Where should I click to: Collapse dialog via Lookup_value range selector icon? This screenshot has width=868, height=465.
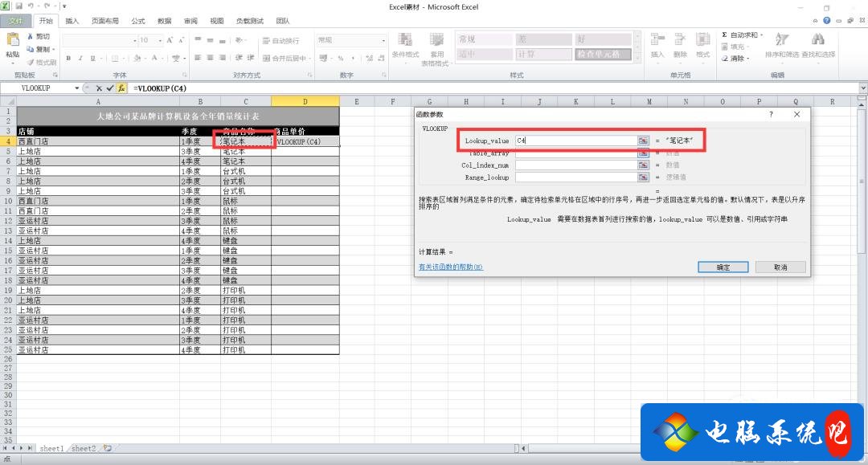pyautogui.click(x=643, y=141)
